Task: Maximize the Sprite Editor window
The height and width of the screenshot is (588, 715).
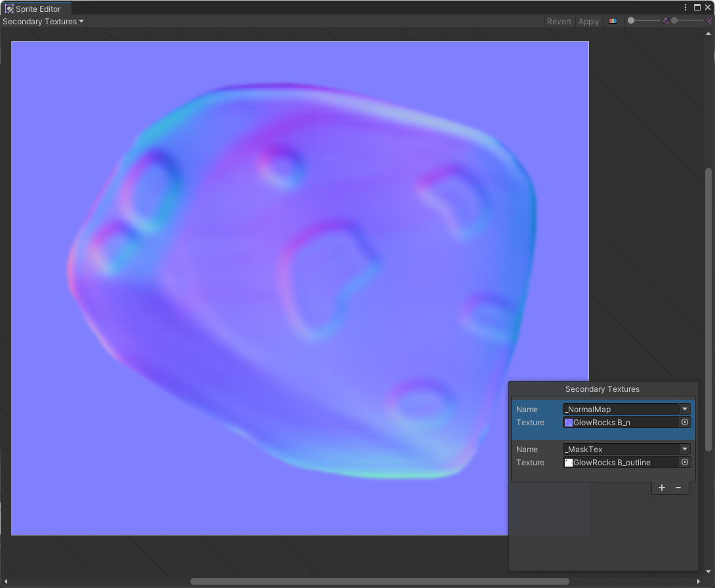Action: (x=697, y=7)
